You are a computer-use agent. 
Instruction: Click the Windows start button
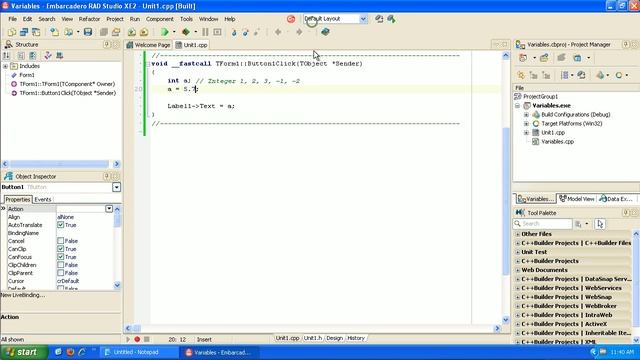coord(24,352)
